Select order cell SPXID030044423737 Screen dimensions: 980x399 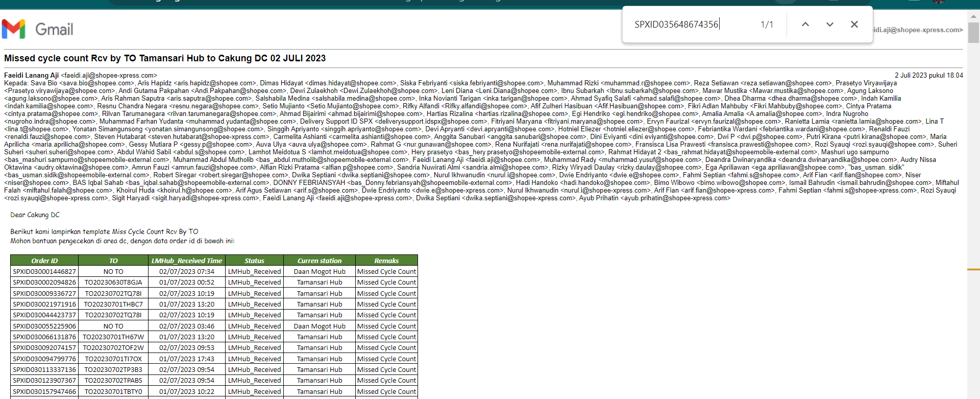(x=44, y=315)
